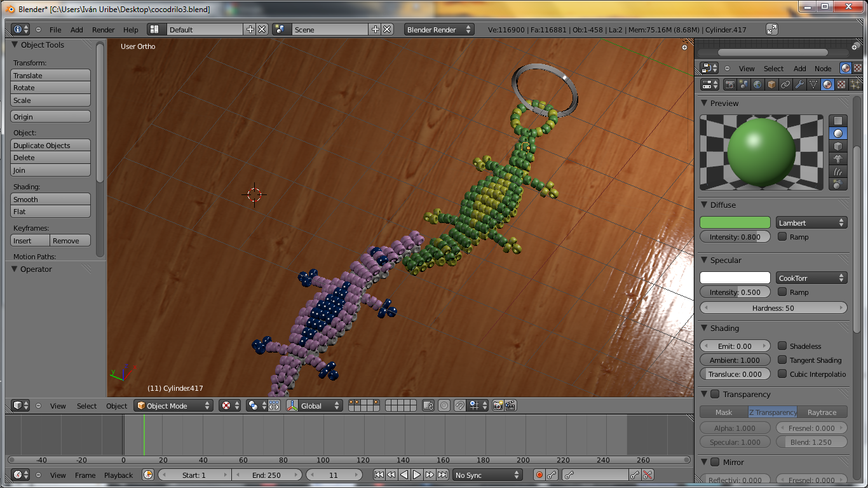Open the World properties globe icon

coord(757,85)
